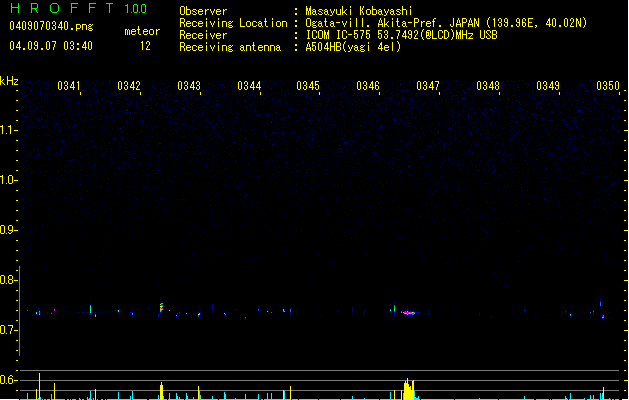Click the 0342 time marker

click(129, 86)
